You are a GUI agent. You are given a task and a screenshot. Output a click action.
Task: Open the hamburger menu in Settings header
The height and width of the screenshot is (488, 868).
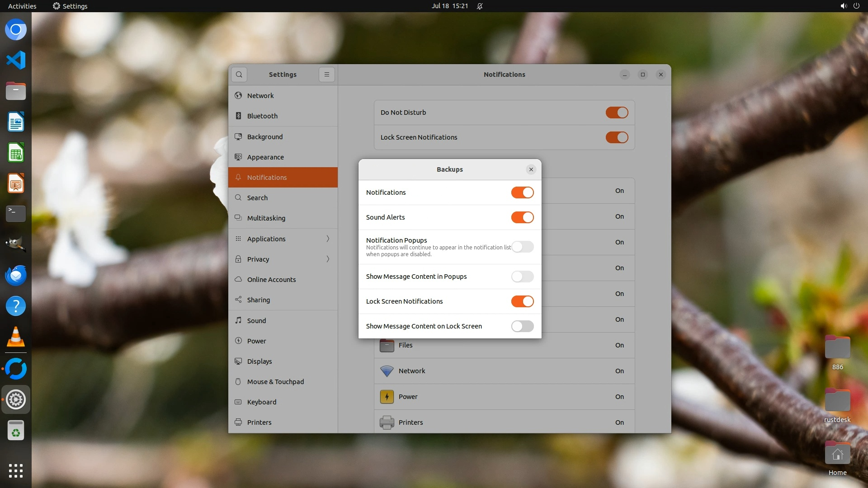point(327,75)
